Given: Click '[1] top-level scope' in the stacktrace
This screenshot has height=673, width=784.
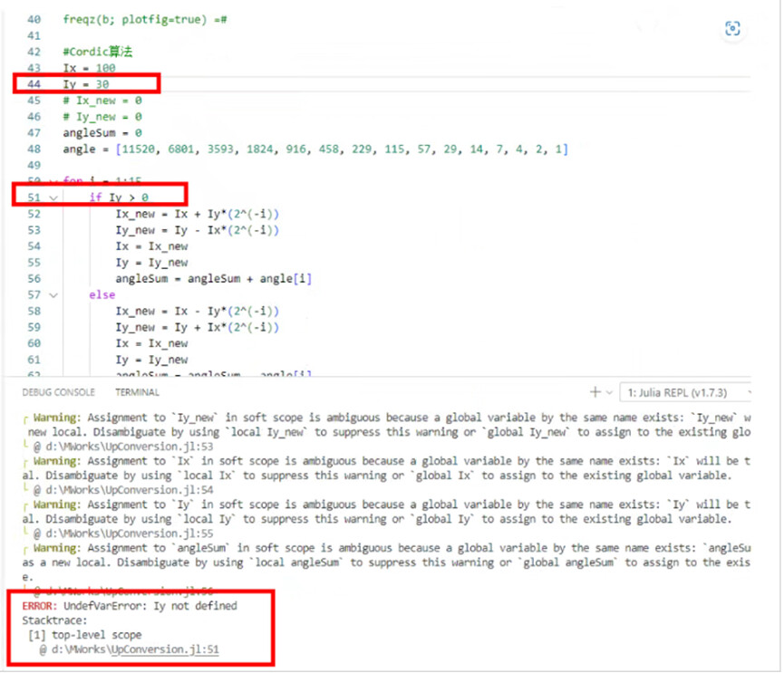Looking at the screenshot, I should coord(85,635).
